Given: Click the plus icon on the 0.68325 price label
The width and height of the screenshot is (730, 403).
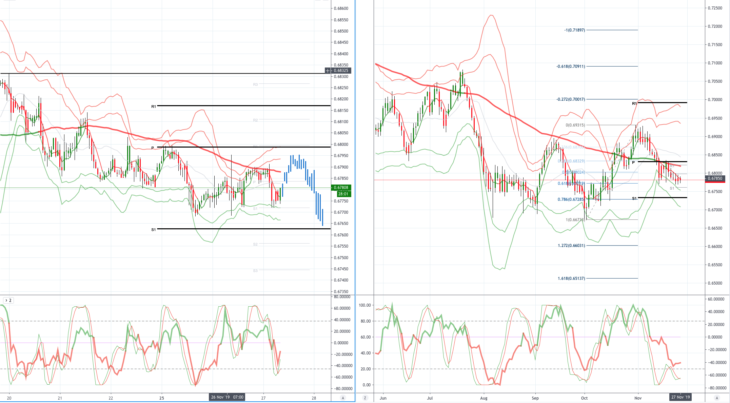Looking at the screenshot, I should tap(328, 71).
